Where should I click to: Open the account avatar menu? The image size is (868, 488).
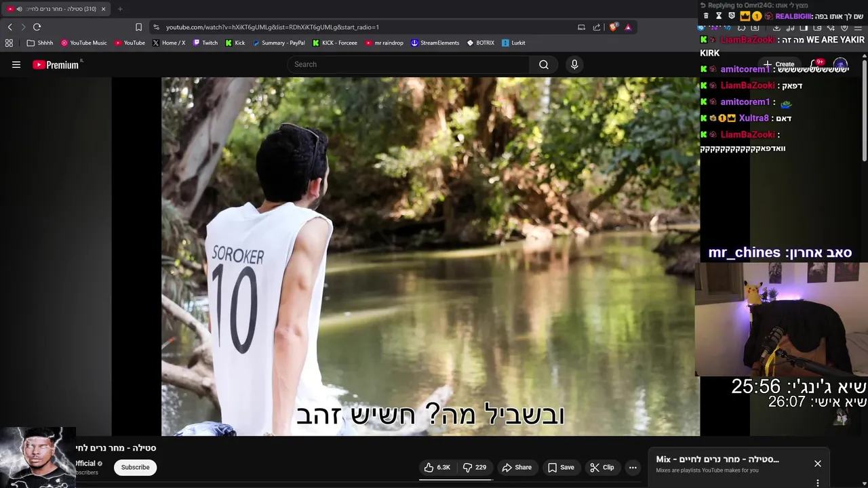click(840, 64)
